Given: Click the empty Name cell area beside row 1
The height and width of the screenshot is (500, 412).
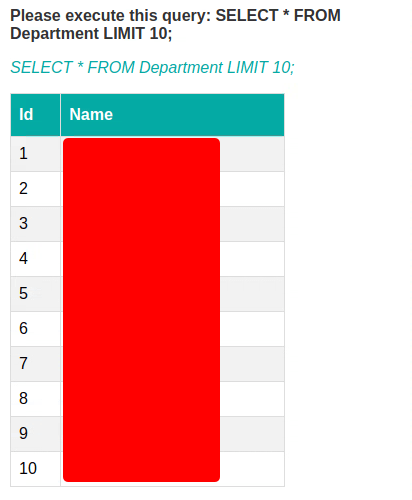Looking at the screenshot, I should [x=252, y=154].
